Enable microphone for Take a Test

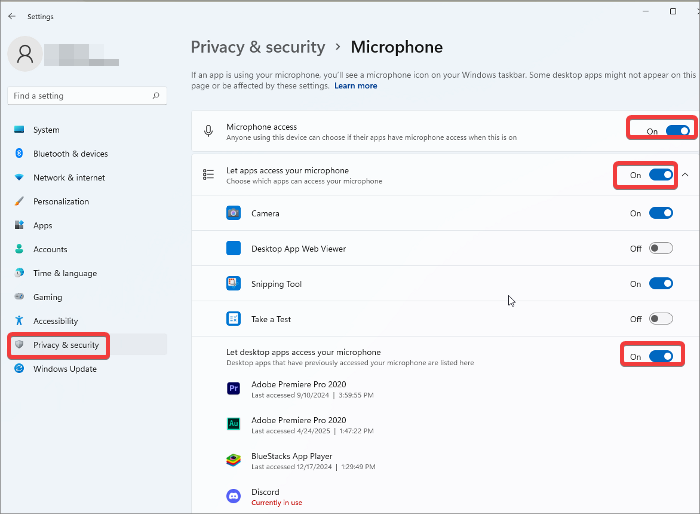661,319
